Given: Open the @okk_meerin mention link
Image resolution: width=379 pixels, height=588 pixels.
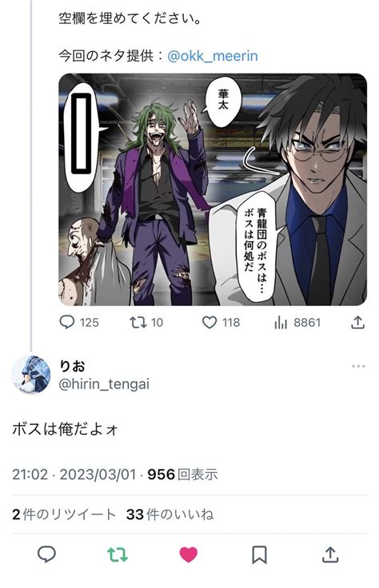Looking at the screenshot, I should pyautogui.click(x=213, y=56).
